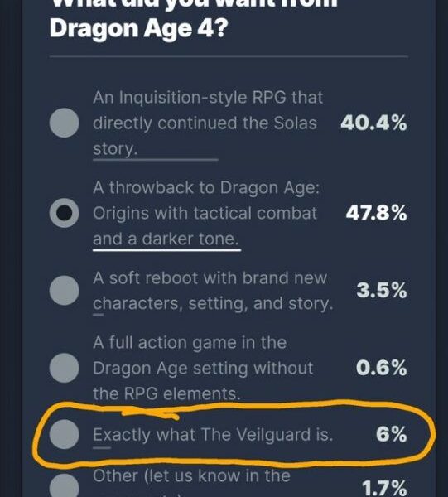Choose the soft reboot radio button
Image resolution: width=448 pixels, height=497 pixels.
pyautogui.click(x=65, y=291)
